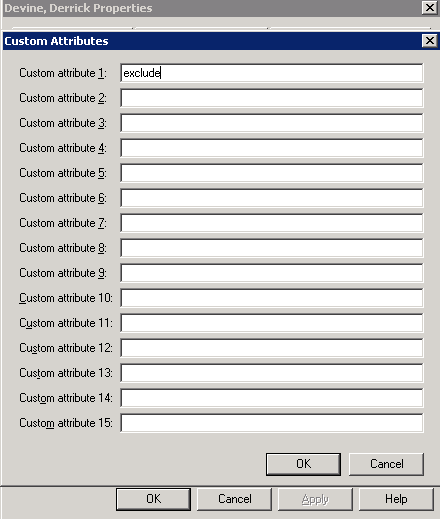This screenshot has width=440, height=519.
Task: Click Help in the Properties window
Action: click(396, 499)
